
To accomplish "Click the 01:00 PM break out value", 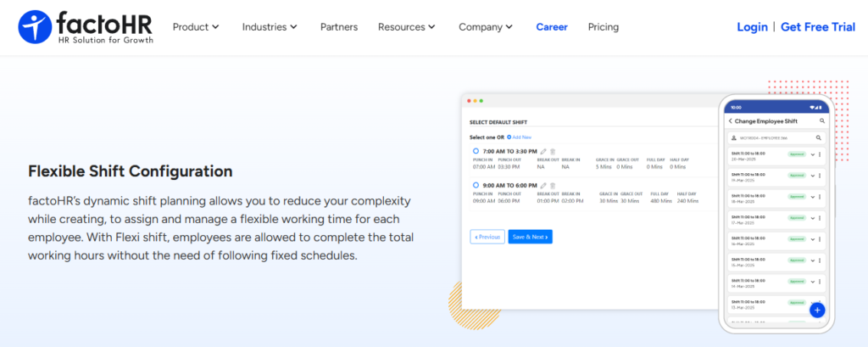I will pos(548,201).
